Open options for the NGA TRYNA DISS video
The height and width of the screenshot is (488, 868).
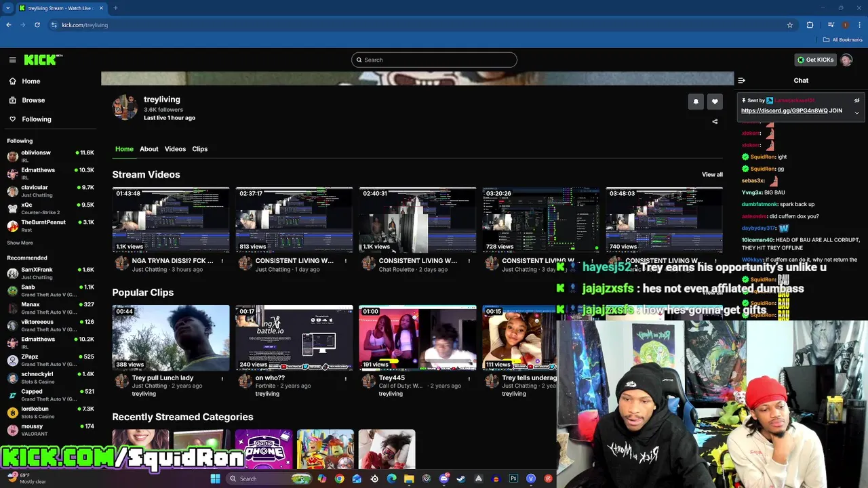click(222, 261)
